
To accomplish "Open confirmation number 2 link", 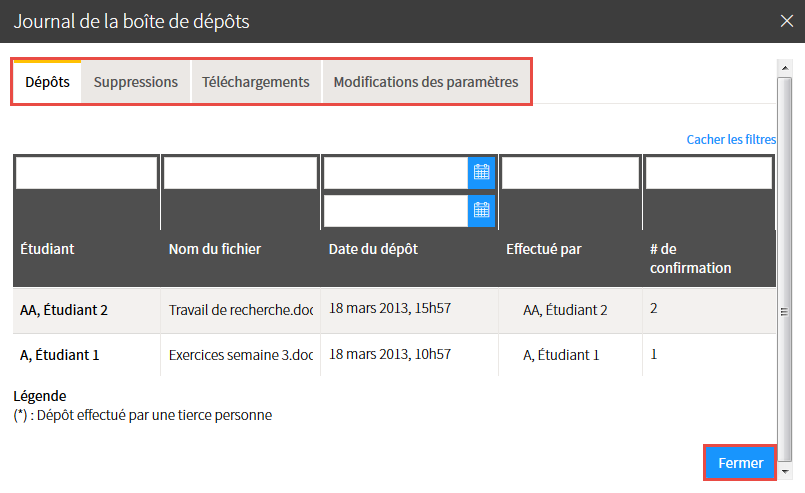I will tap(654, 309).
